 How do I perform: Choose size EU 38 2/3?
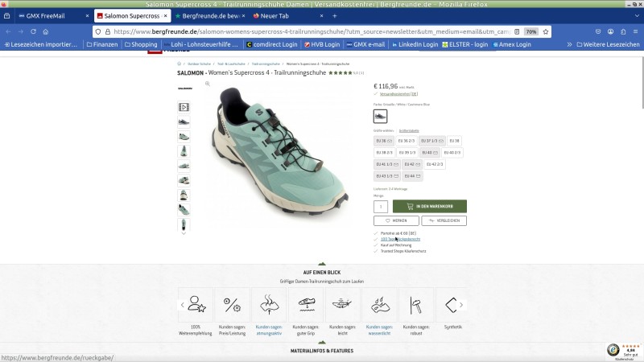pos(384,152)
